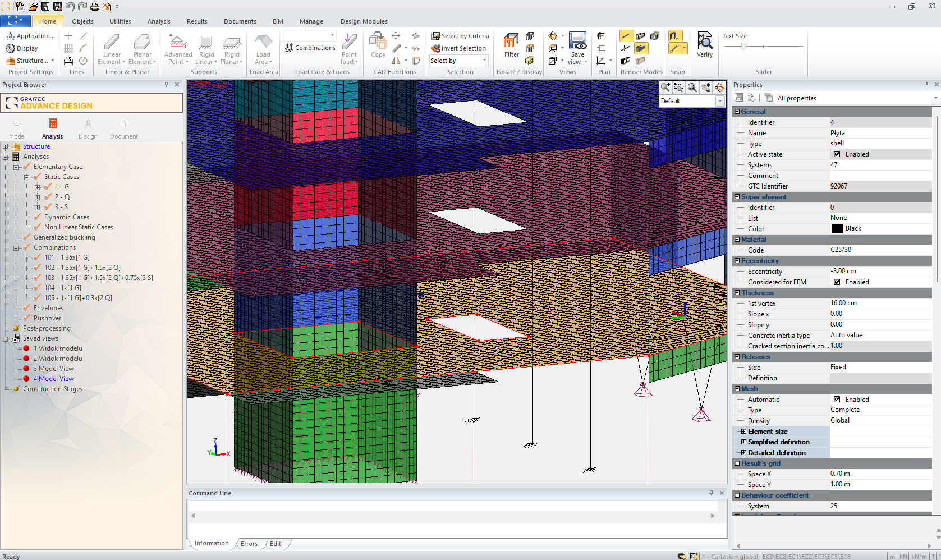Toggle the checkmark next to Envelopes
The width and height of the screenshot is (941, 560).
(x=26, y=308)
